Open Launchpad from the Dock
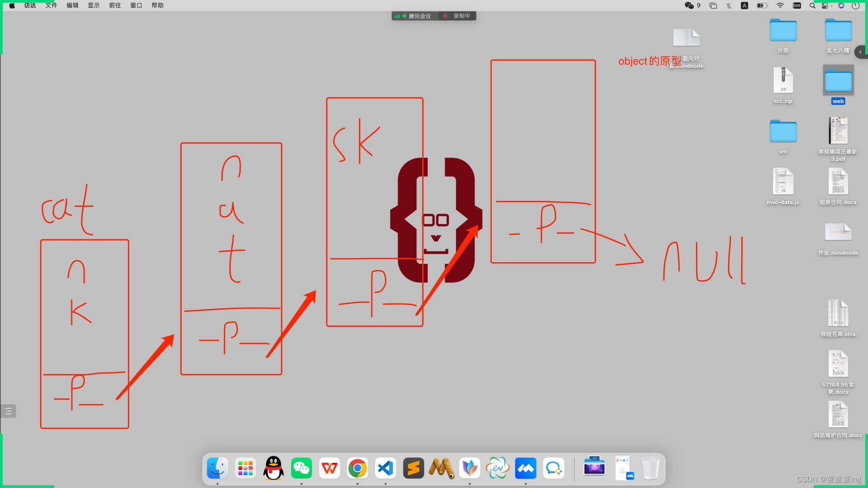Image resolution: width=868 pixels, height=488 pixels. coord(245,468)
